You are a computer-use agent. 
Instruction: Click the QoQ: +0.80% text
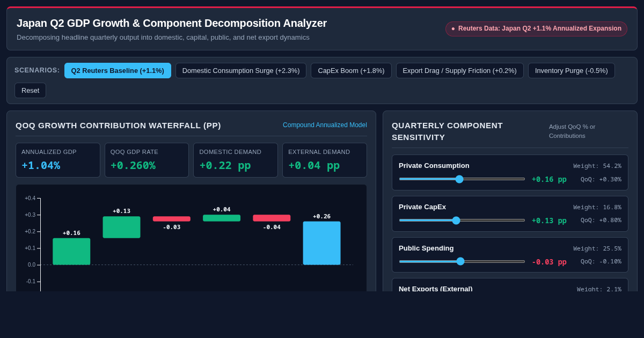(601, 220)
